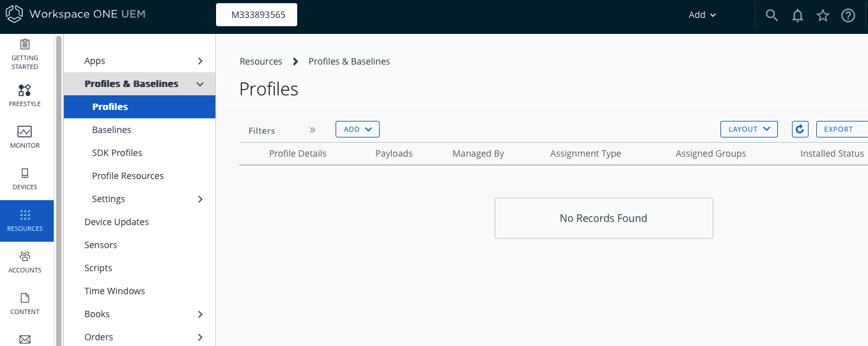
Task: Select Baselines in the side menu
Action: pos(112,130)
